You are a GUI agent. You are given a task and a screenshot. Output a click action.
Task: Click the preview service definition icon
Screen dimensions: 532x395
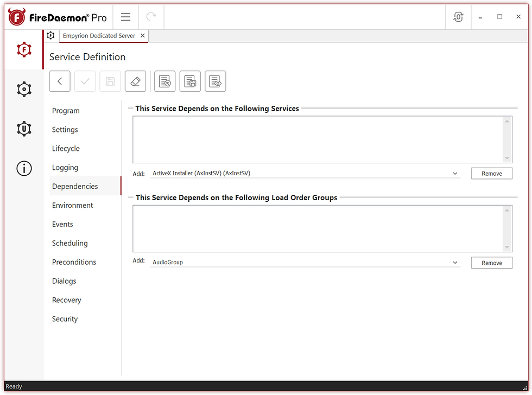(x=216, y=81)
